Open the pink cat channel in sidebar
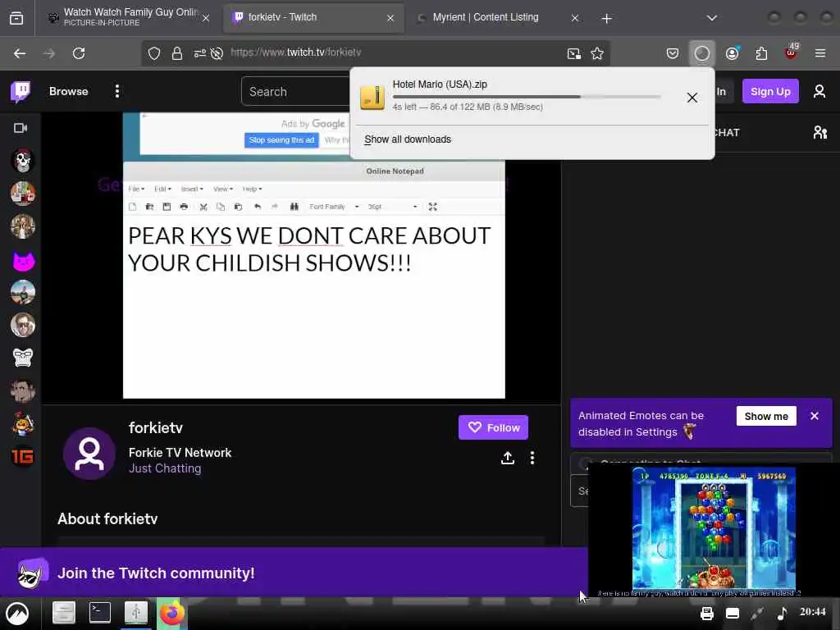 point(23,261)
